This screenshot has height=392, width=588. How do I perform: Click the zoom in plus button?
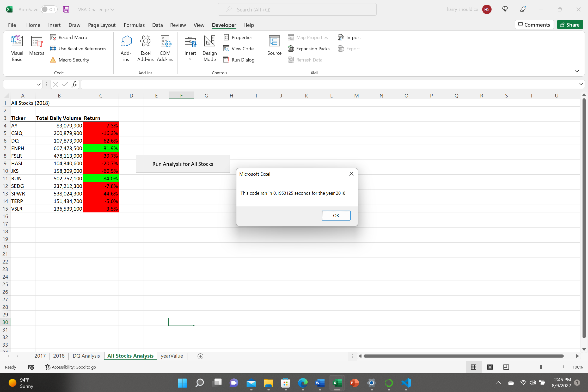[563, 367]
